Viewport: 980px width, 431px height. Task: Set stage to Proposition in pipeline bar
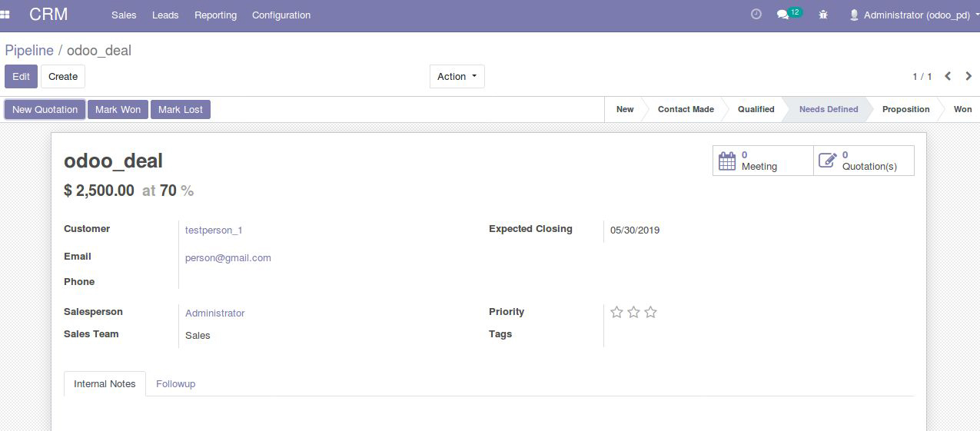pos(905,109)
